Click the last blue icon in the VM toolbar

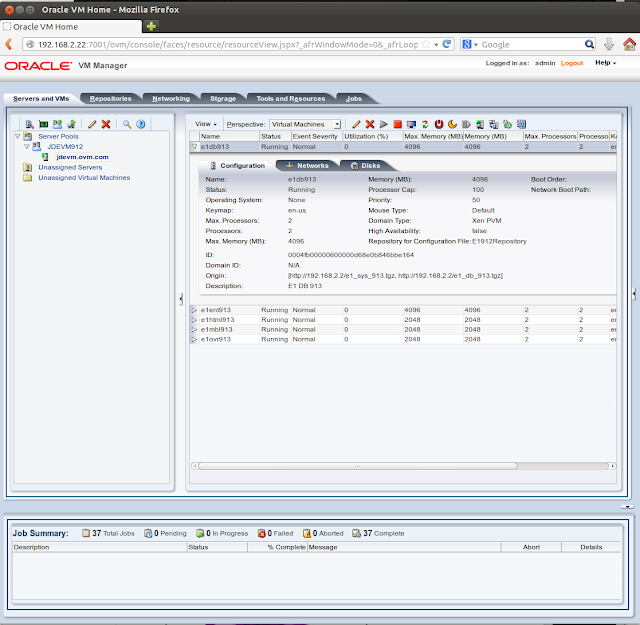(x=521, y=124)
